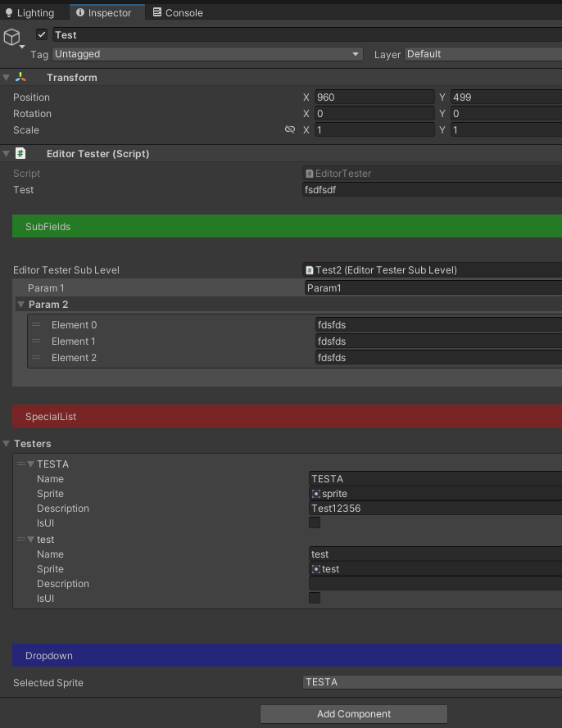The height and width of the screenshot is (728, 562).
Task: Click the Description field with Test12356
Action: pyautogui.click(x=435, y=508)
